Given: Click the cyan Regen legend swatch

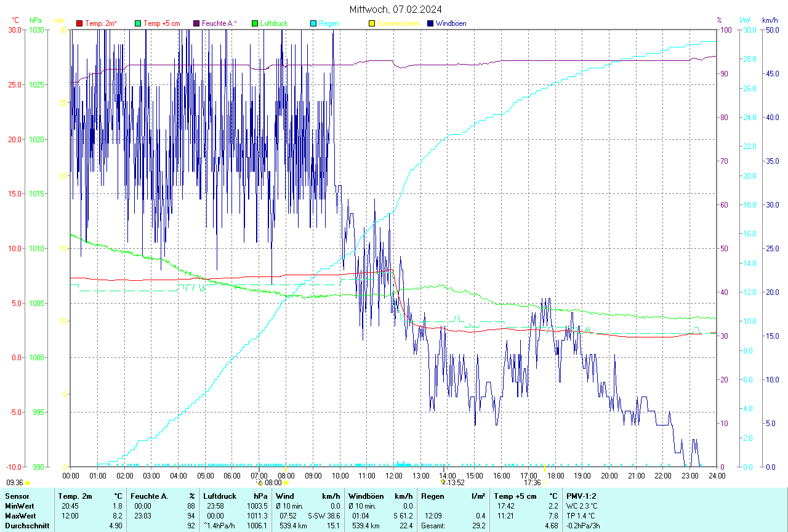Looking at the screenshot, I should (313, 23).
